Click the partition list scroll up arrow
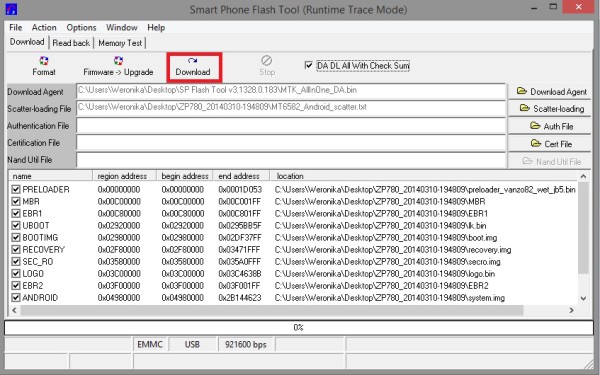The width and height of the screenshot is (600, 375). coord(583,176)
